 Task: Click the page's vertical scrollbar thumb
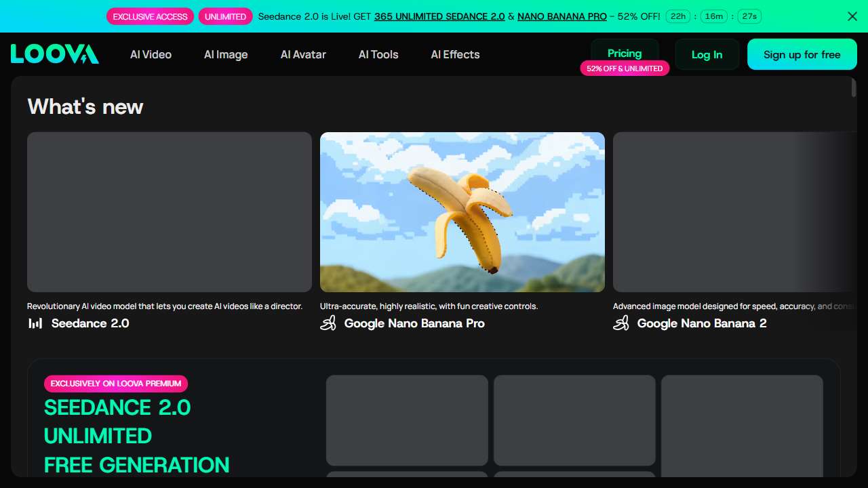[x=854, y=88]
